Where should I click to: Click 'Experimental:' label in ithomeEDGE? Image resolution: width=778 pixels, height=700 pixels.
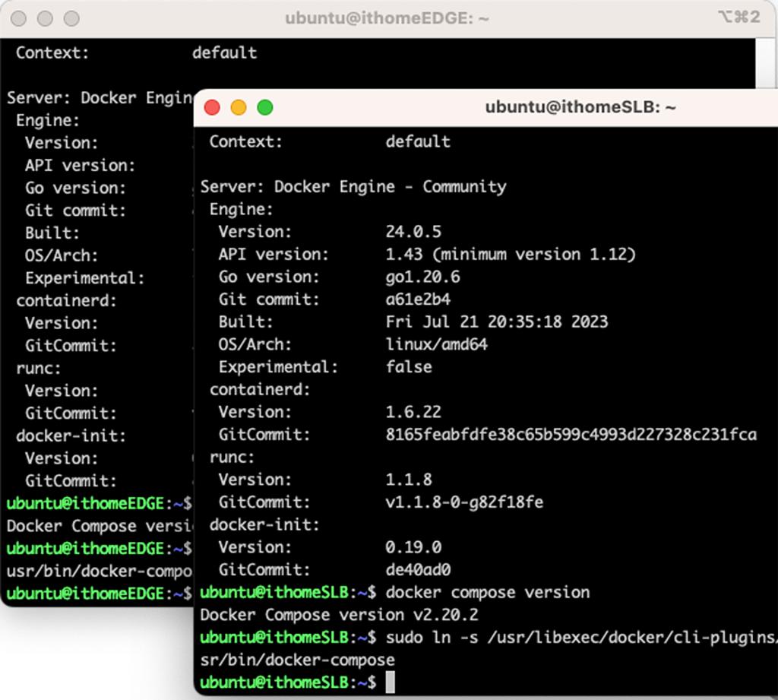(x=84, y=278)
